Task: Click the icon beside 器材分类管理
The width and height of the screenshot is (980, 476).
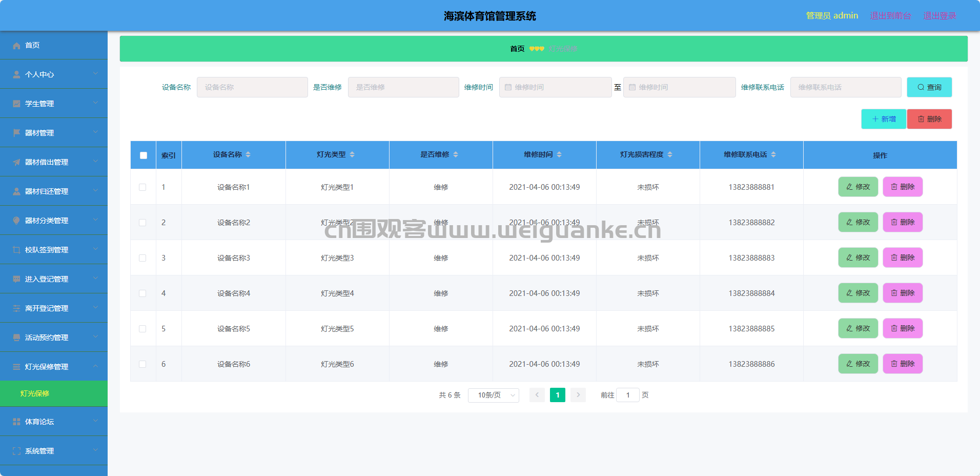Action: (x=16, y=221)
